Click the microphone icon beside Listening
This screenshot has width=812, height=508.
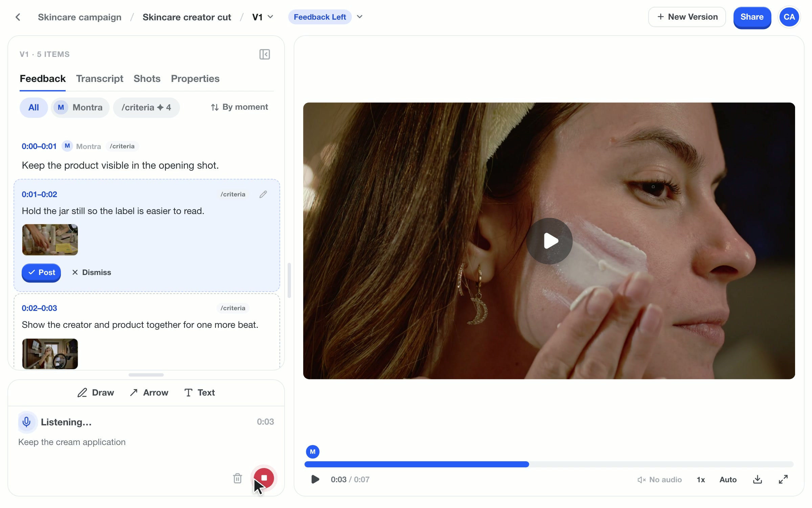27,422
